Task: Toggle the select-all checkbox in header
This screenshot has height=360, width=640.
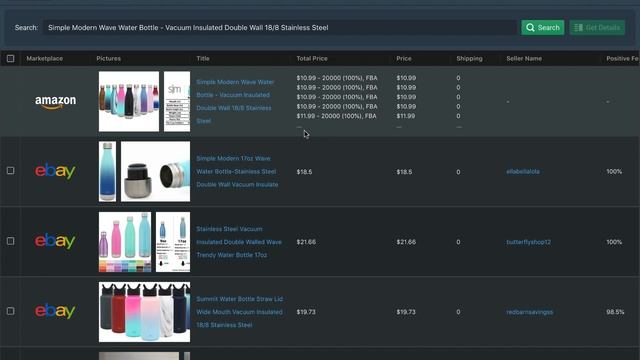Action: coord(11,58)
